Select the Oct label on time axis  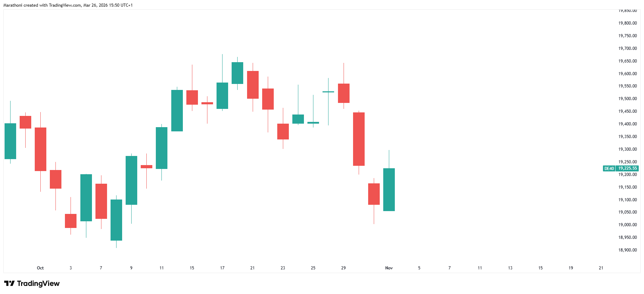click(40, 268)
